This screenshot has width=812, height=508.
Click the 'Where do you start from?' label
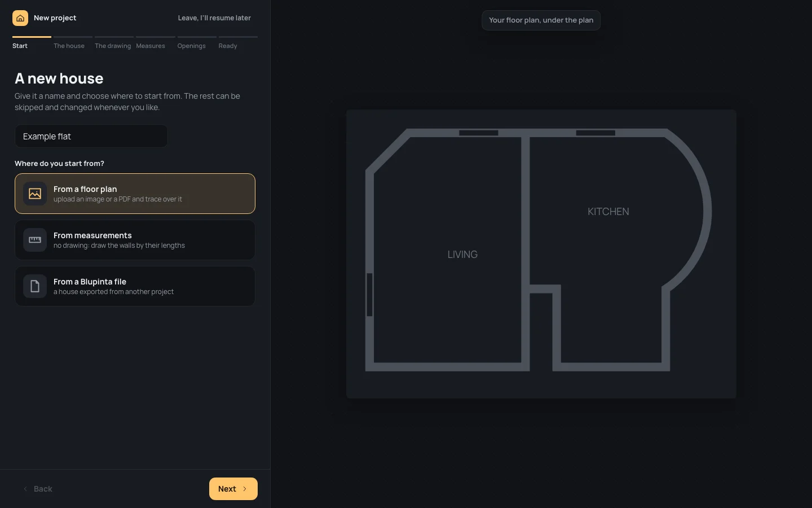(x=59, y=164)
